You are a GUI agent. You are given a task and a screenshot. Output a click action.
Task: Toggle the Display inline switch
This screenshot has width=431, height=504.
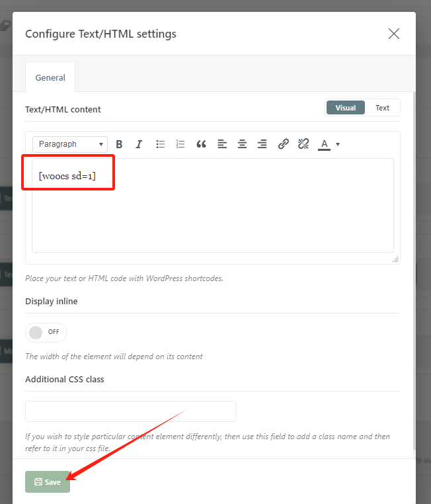[46, 332]
